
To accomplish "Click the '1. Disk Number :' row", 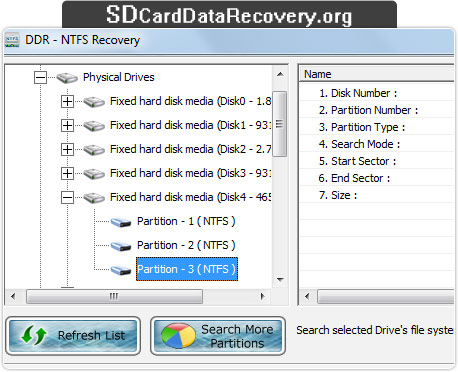I will pos(377,93).
